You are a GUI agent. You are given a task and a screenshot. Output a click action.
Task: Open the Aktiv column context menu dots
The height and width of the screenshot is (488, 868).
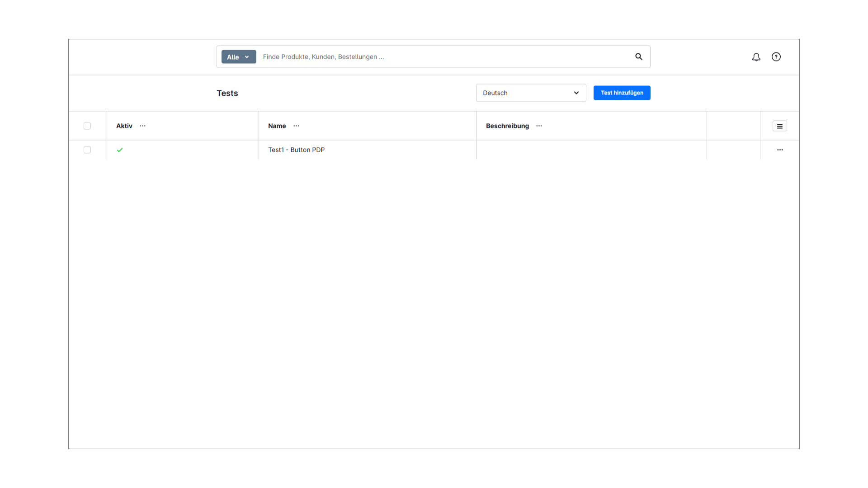pyautogui.click(x=142, y=126)
